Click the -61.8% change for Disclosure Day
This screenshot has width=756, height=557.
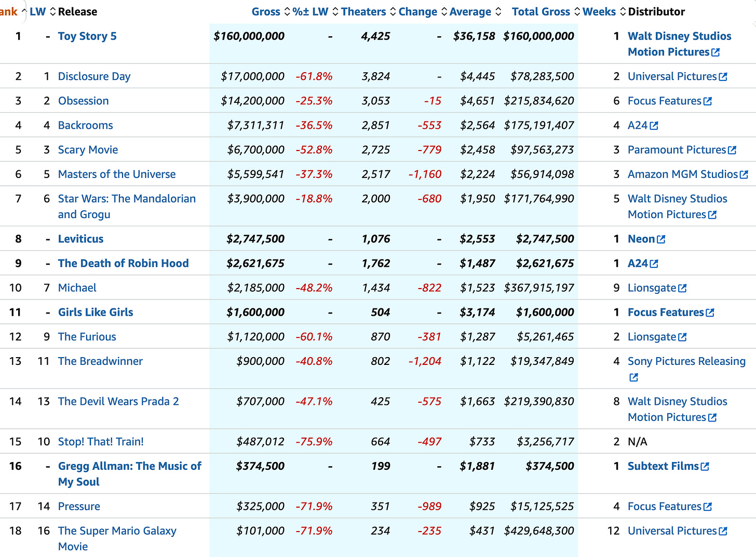tap(314, 76)
